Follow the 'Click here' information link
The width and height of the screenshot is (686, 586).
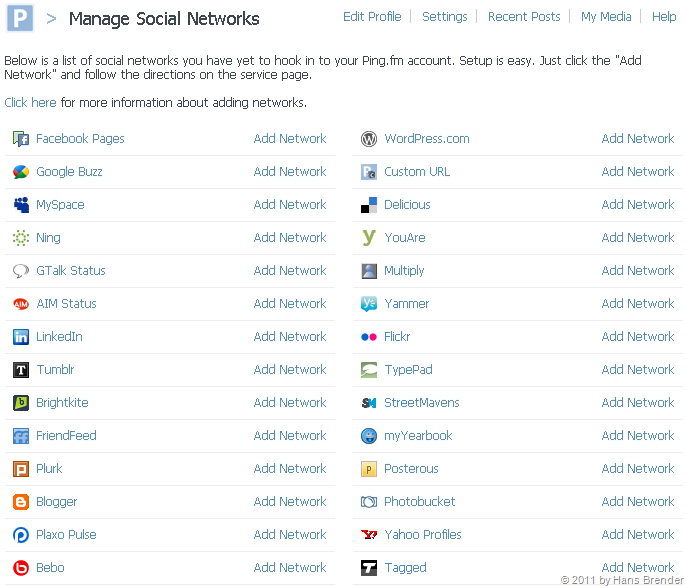(x=30, y=103)
